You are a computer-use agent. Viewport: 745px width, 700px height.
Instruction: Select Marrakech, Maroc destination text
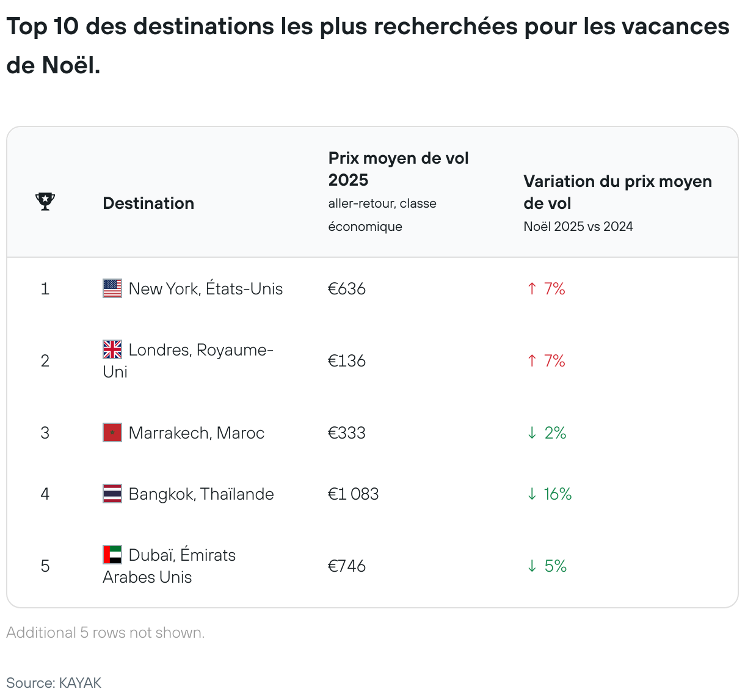coord(197,432)
